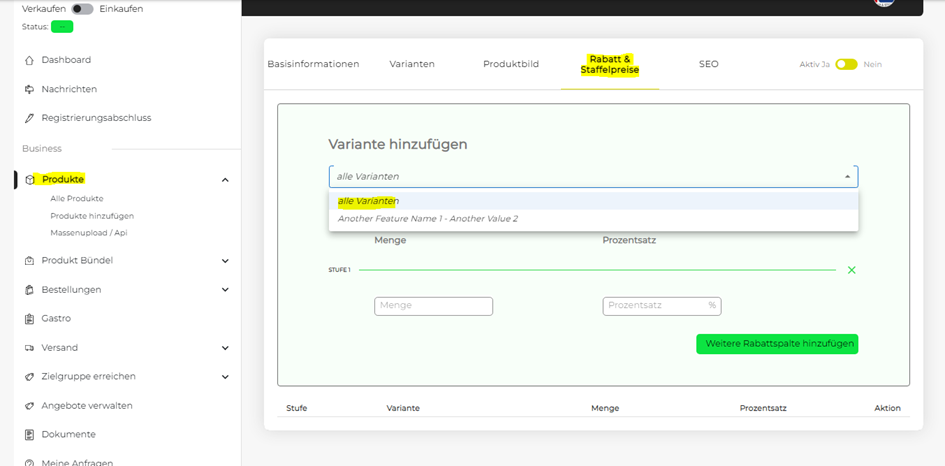Switch to the Basisinformationen tab

tap(313, 64)
